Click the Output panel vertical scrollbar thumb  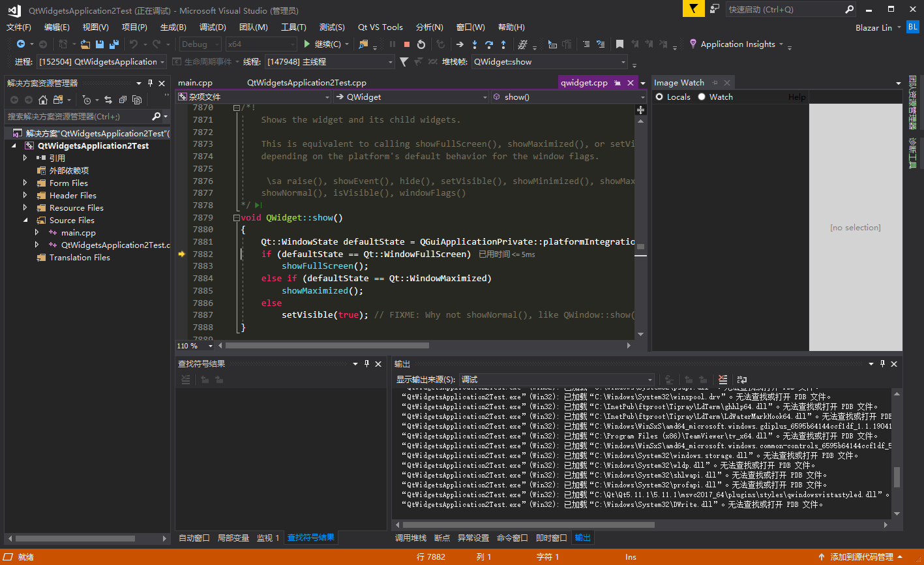coord(897,477)
